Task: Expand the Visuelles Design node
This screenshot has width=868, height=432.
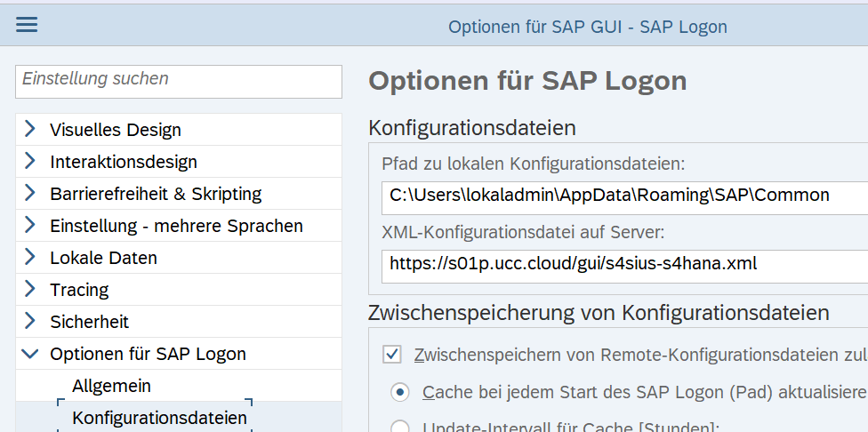Action: coord(30,130)
